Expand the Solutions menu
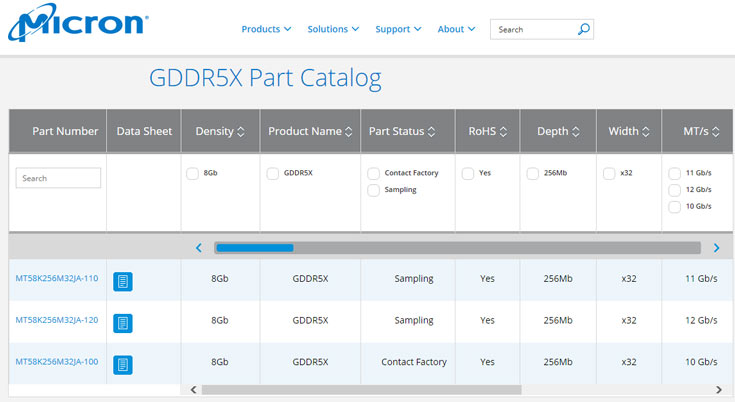This screenshot has width=735, height=402. pos(333,29)
